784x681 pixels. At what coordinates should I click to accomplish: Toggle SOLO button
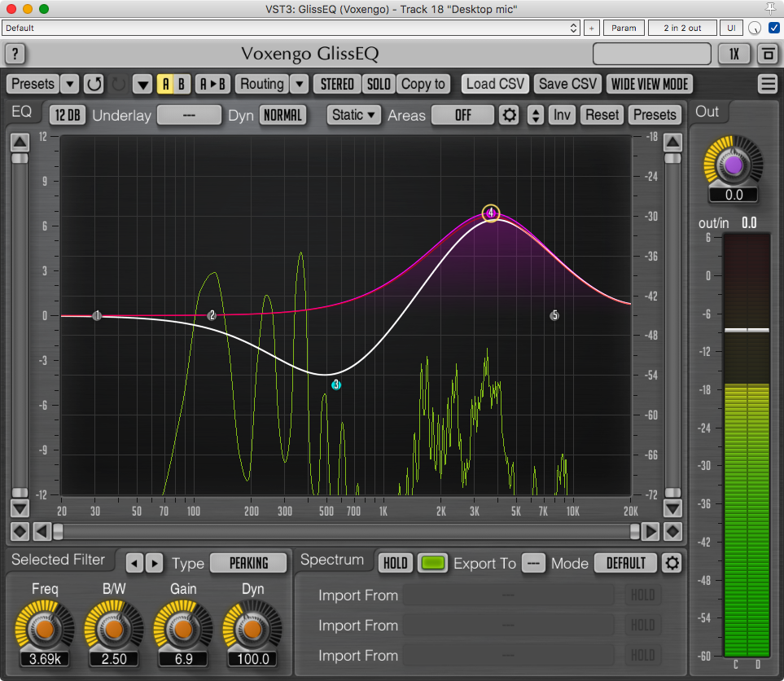(x=379, y=84)
